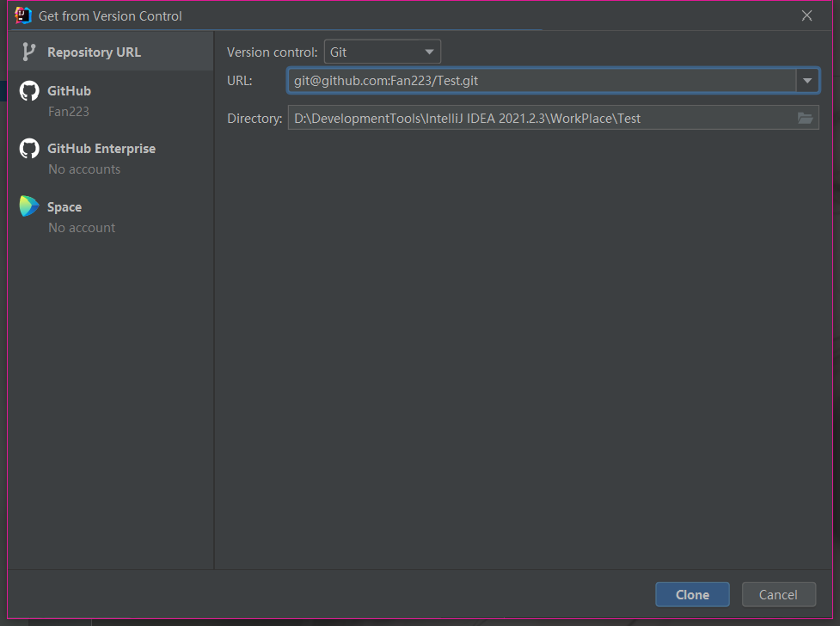Click the Cancel button
Viewport: 840px width, 626px height.
pos(778,594)
